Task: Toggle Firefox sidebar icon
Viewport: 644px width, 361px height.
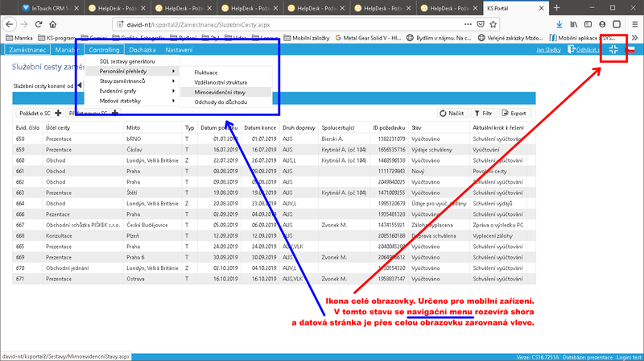Action: coord(588,25)
